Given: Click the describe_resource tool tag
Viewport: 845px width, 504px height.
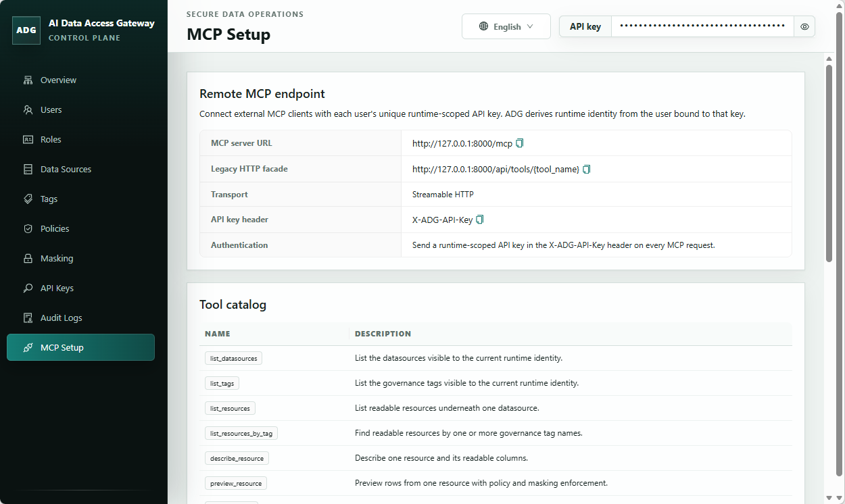Looking at the screenshot, I should coord(237,458).
